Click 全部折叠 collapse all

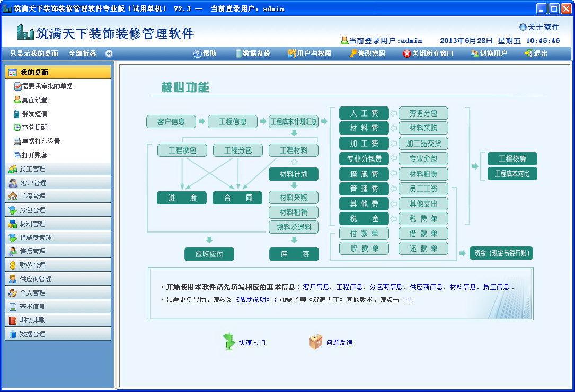tap(83, 54)
